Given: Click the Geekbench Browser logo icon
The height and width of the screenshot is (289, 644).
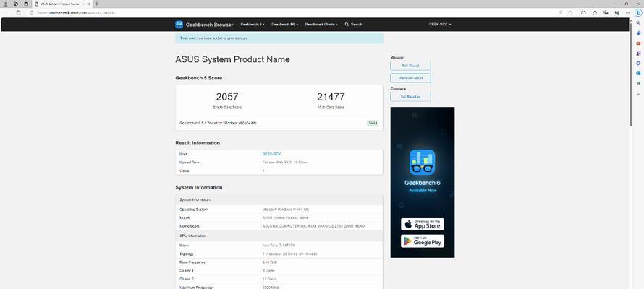Looking at the screenshot, I should (x=179, y=25).
